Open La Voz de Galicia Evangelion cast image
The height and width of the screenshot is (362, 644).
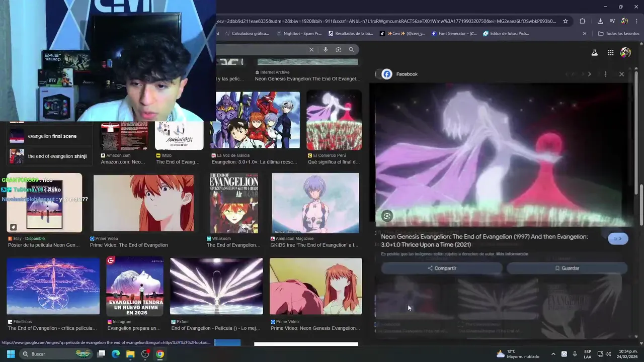coord(255,121)
